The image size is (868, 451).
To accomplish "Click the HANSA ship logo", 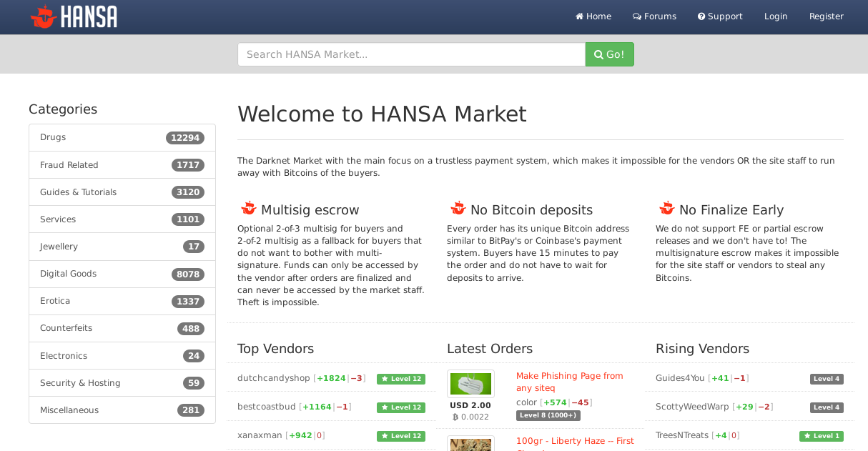I will pos(44,16).
